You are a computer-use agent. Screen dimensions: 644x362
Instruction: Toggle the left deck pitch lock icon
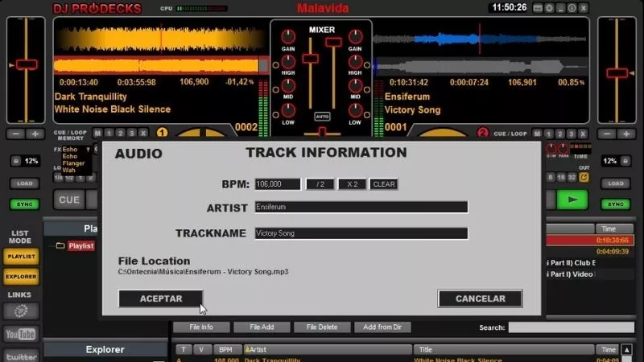[16, 161]
